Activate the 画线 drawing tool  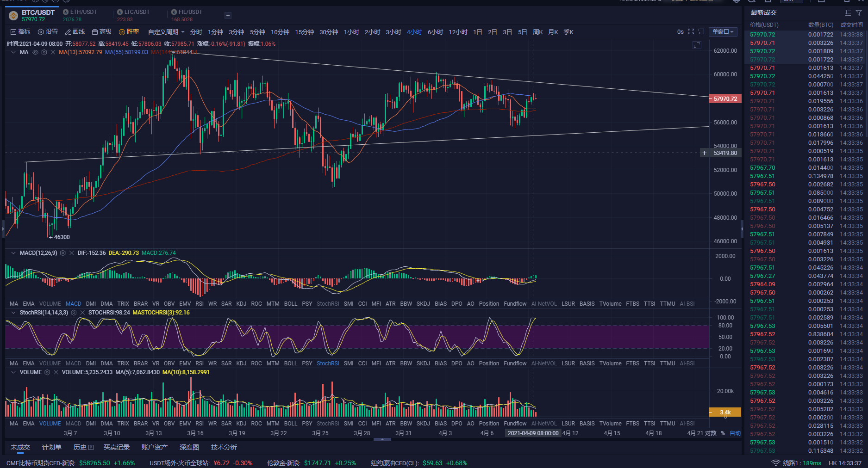75,32
